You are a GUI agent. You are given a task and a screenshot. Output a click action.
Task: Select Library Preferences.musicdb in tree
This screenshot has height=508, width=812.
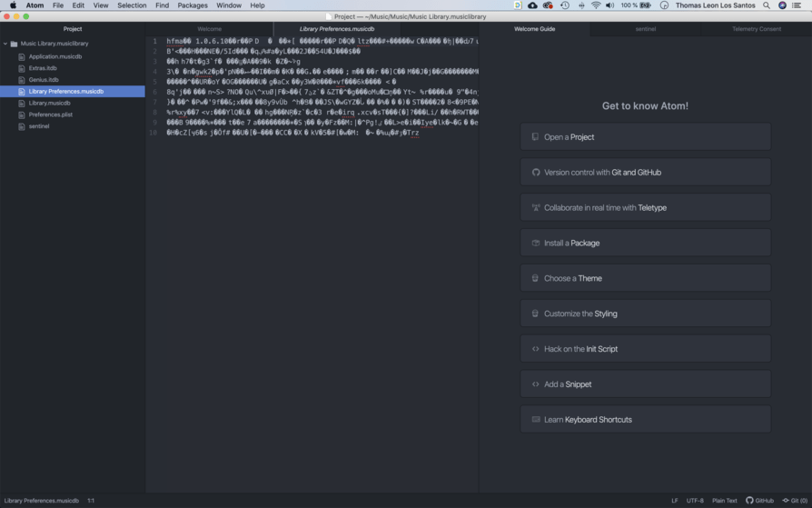point(73,91)
